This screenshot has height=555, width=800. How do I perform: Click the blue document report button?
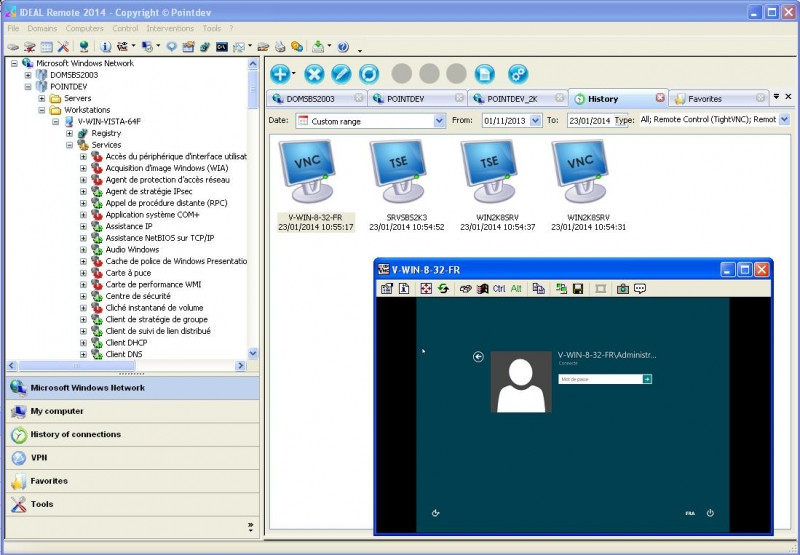coord(485,74)
